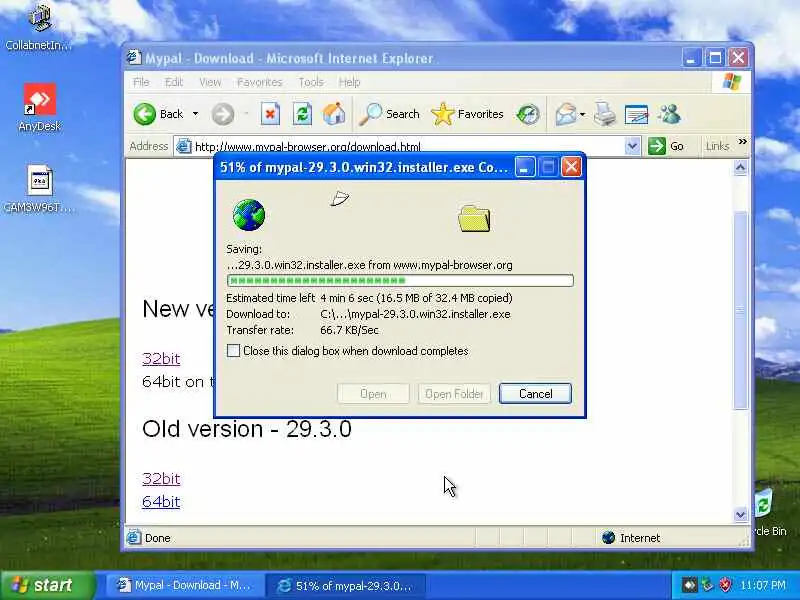Click the IE title bar page icon
Image resolution: width=800 pixels, height=600 pixels.
pos(134,58)
